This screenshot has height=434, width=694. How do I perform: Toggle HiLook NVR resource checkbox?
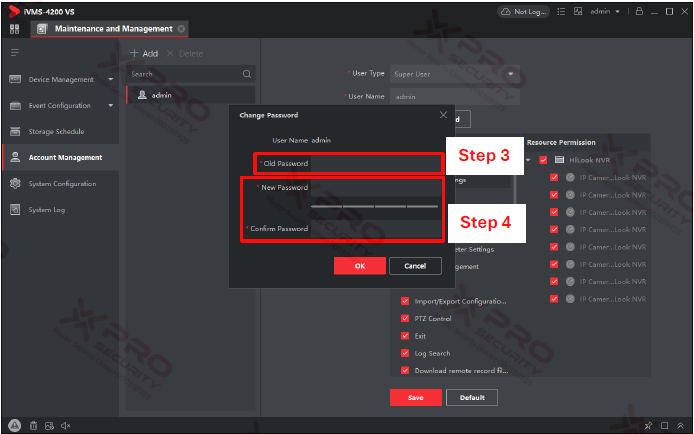coord(543,160)
